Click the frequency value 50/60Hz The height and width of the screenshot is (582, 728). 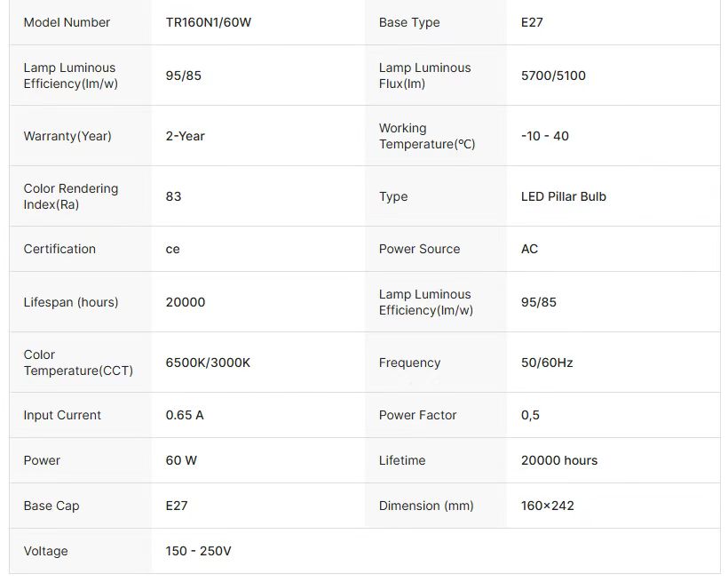(x=547, y=363)
